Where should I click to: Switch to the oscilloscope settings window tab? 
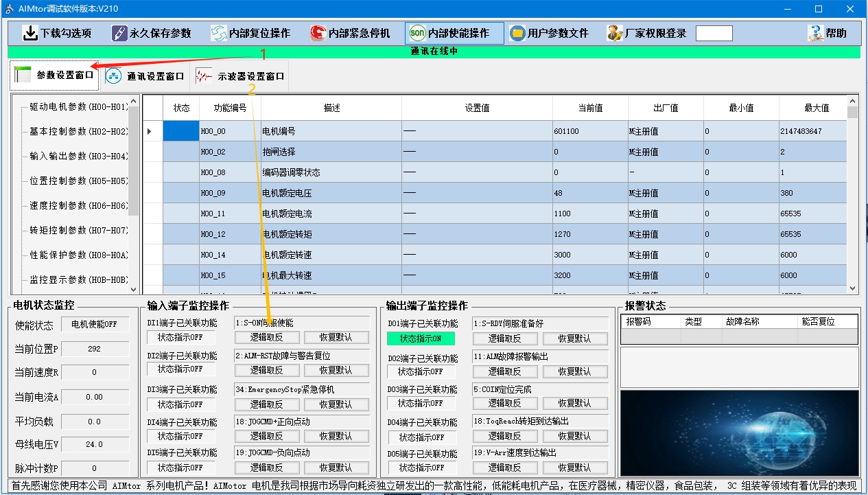point(239,76)
